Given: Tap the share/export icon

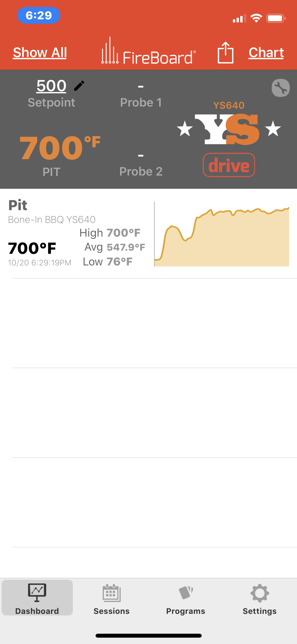Looking at the screenshot, I should 225,53.
